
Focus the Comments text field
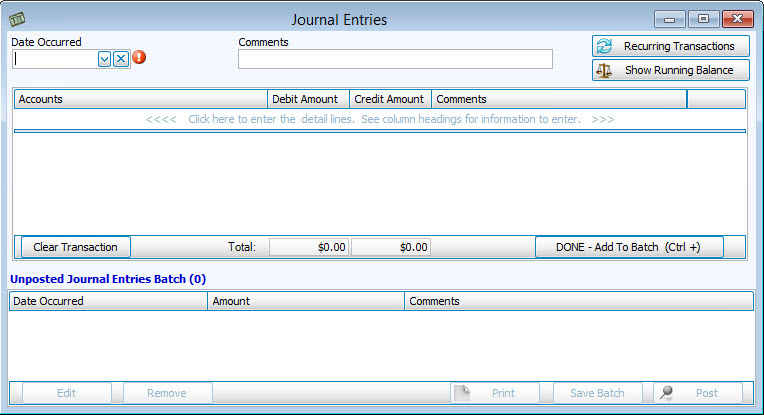395,59
